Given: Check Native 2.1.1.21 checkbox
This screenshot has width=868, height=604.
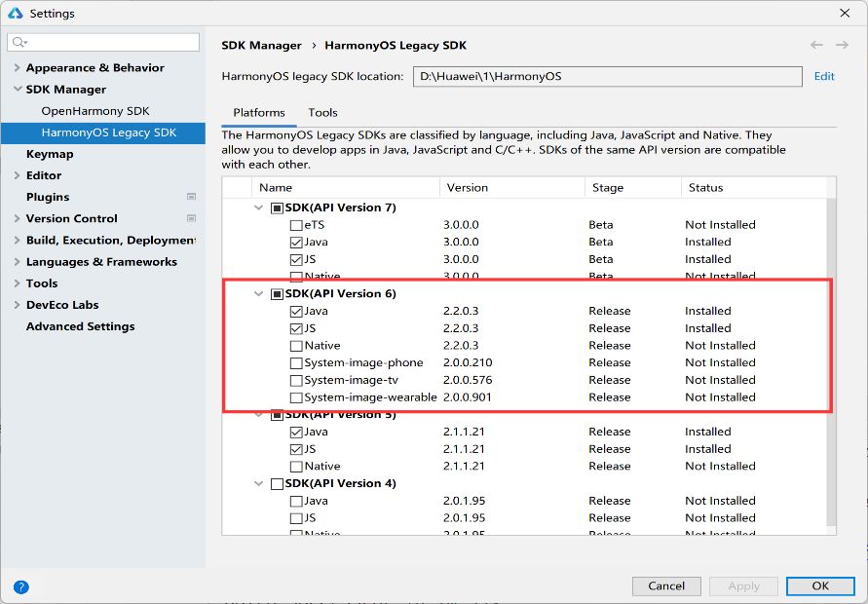Looking at the screenshot, I should [296, 467].
